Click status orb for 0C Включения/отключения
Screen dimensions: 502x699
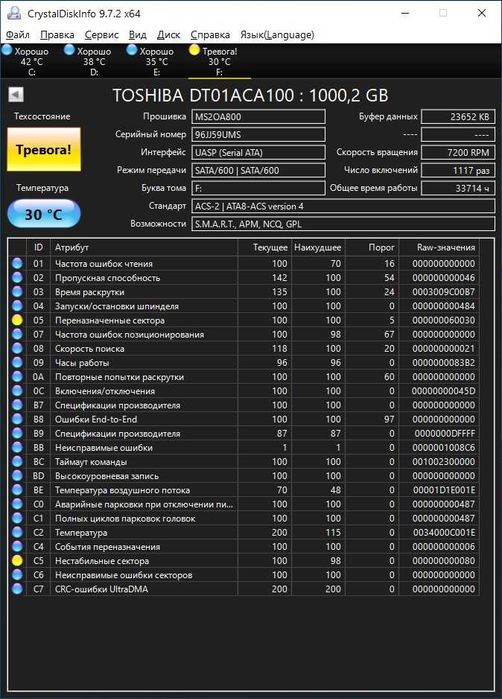point(17,391)
